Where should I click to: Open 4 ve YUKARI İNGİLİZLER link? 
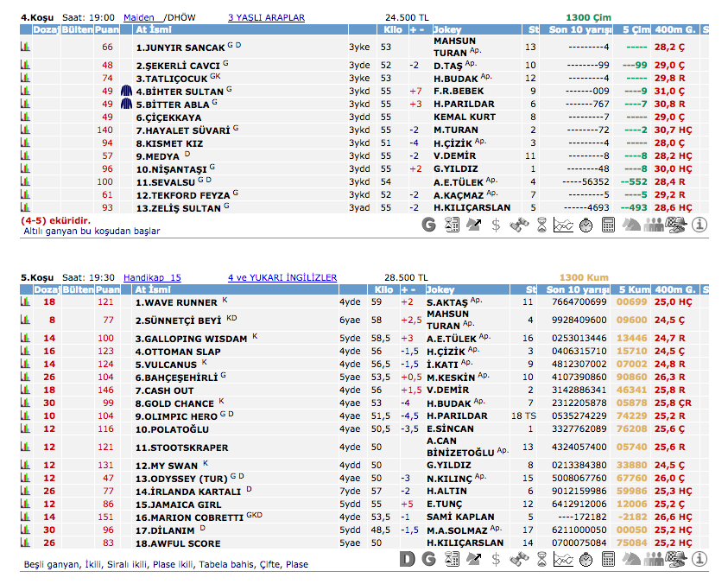point(282,277)
